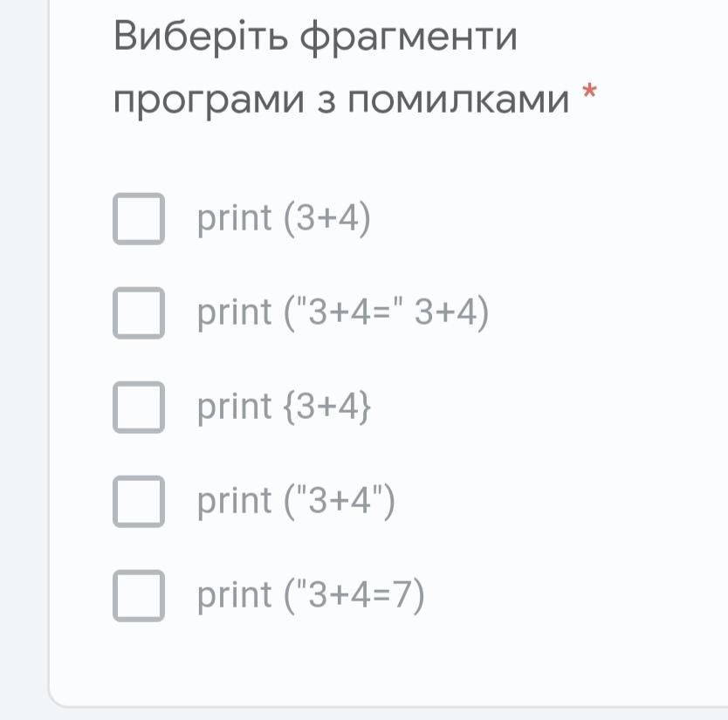Click the word "фрагменти" in the heading
The height and width of the screenshot is (720, 728).
tap(409, 39)
